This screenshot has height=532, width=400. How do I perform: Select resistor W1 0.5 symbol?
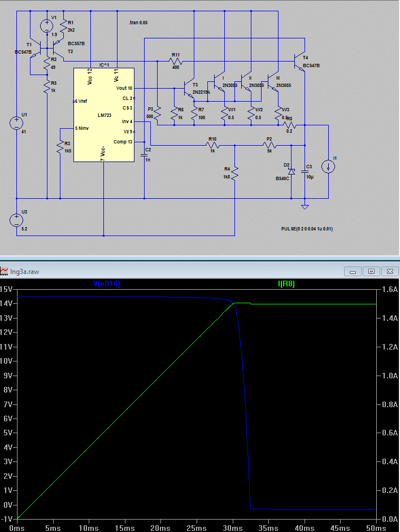[x=224, y=114]
